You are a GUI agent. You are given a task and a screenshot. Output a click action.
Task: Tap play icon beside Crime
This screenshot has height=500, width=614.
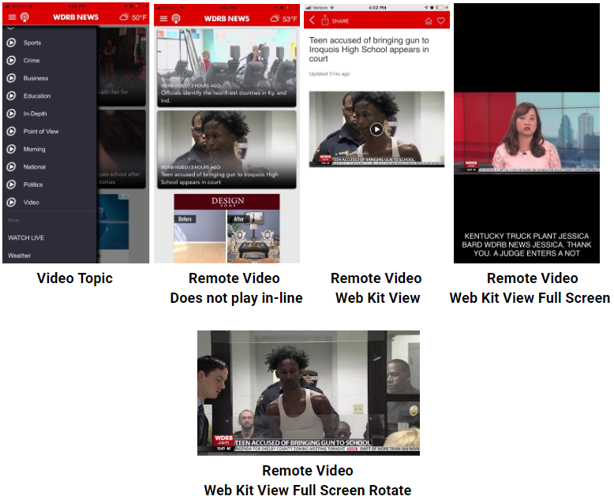[x=11, y=60]
